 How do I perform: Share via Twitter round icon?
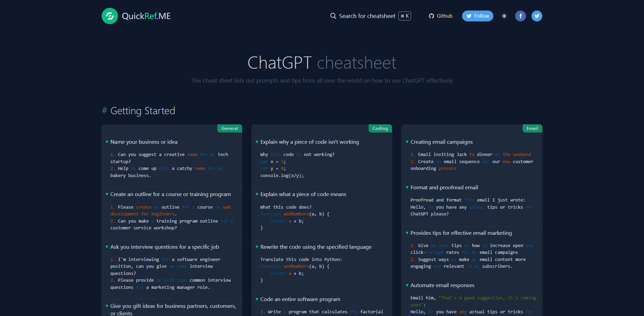tap(537, 16)
